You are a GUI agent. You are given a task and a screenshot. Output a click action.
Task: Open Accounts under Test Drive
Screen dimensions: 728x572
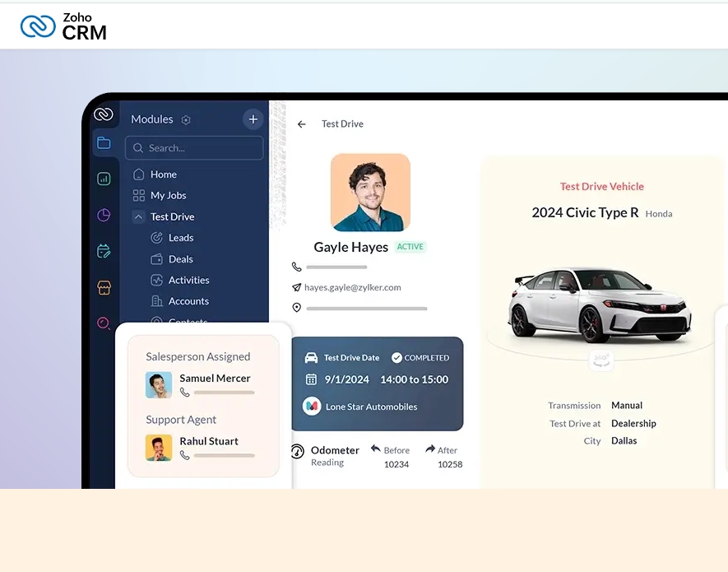(x=188, y=301)
